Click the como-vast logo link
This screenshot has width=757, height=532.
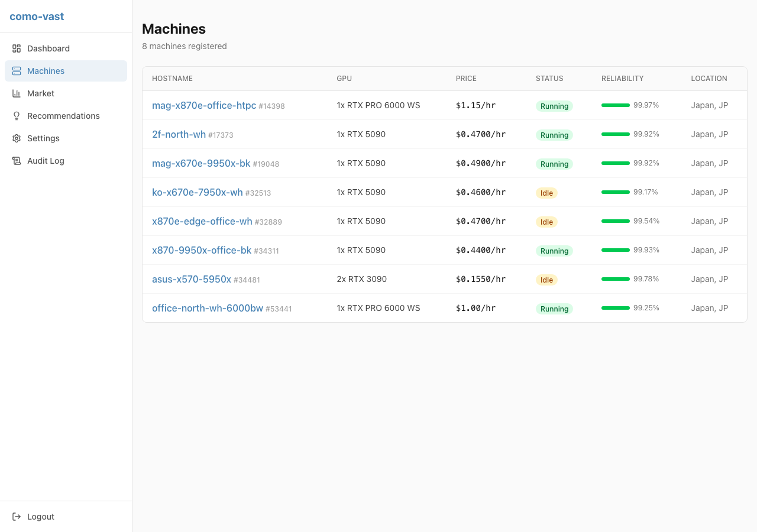point(37,17)
